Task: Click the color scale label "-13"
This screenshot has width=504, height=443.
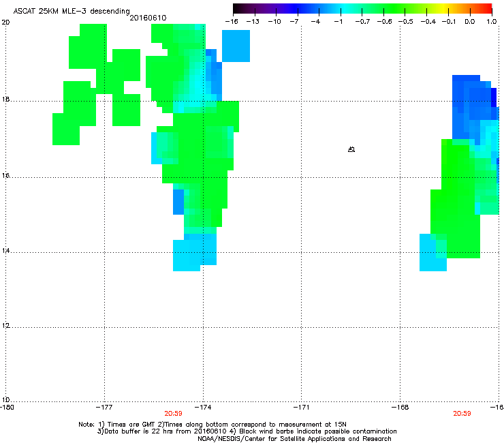Action: point(253,22)
